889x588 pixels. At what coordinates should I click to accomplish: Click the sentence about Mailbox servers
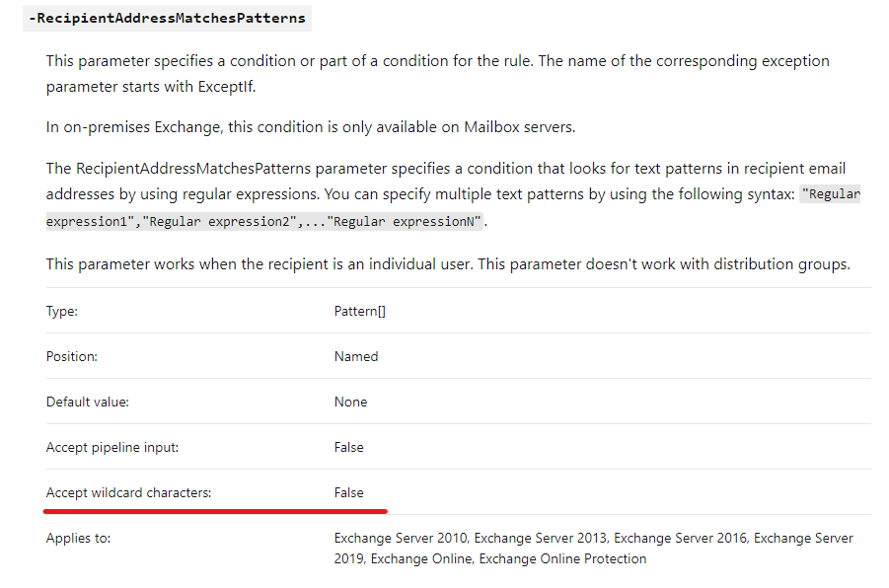tap(311, 127)
